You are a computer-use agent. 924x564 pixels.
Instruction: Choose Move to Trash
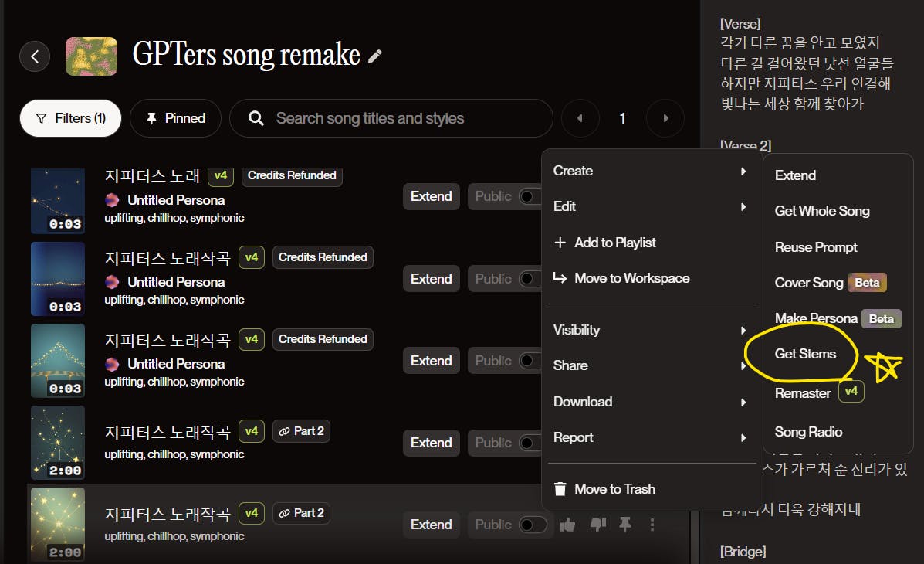(652, 489)
